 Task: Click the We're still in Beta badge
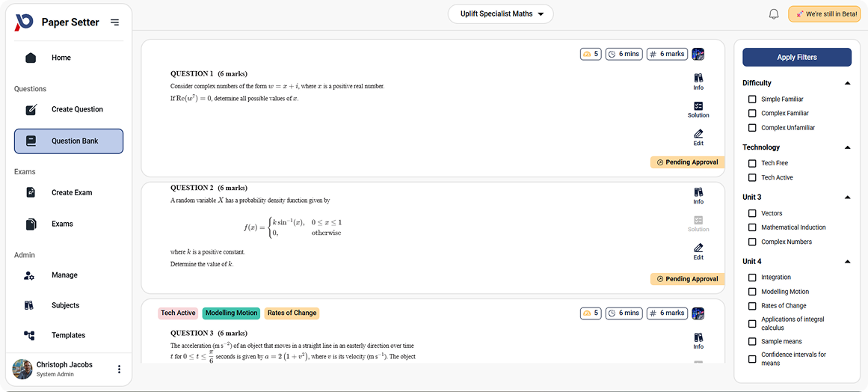pos(825,14)
